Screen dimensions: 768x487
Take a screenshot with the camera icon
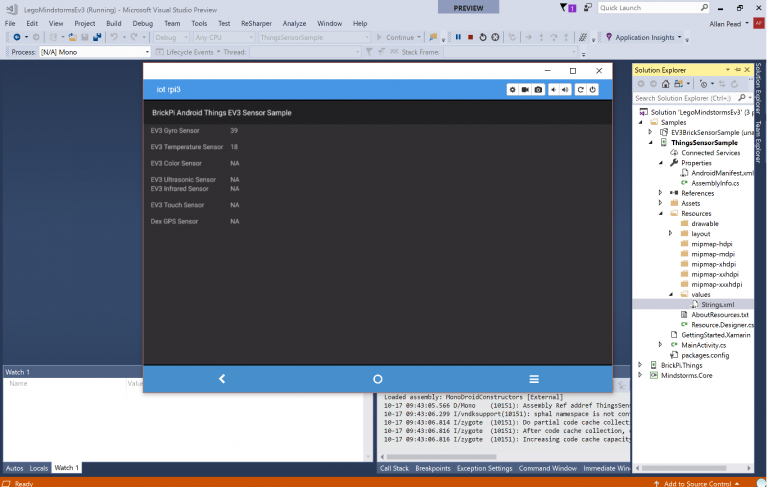pos(538,90)
